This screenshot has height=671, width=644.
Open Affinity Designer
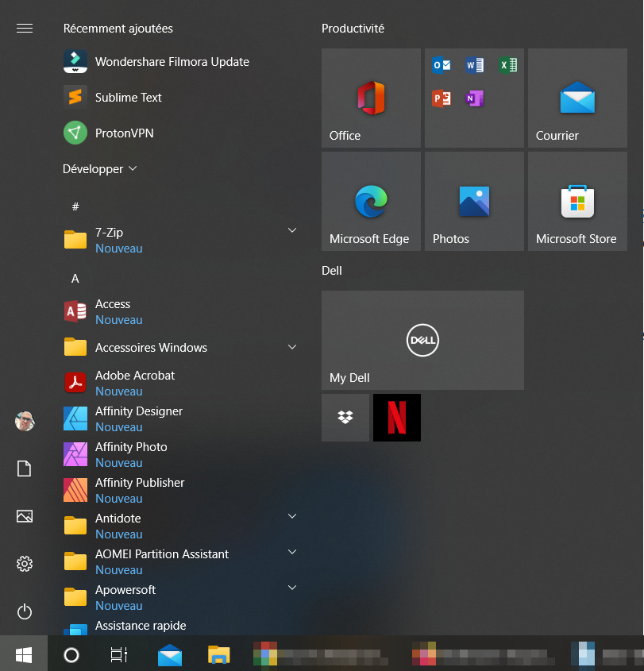(x=179, y=418)
